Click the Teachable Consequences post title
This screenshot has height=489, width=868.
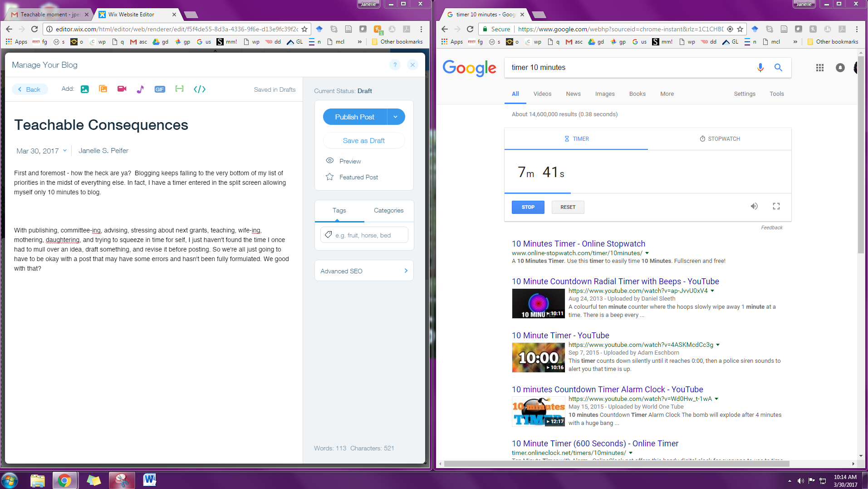click(x=101, y=125)
